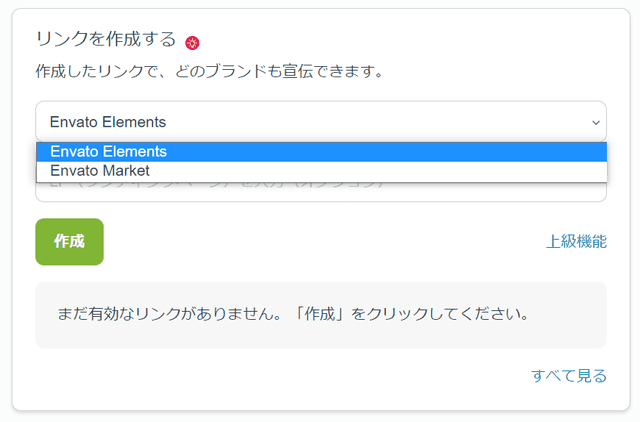Click the white card area beside 作成 button
Image resolution: width=640 pixels, height=422 pixels.
tap(324, 242)
